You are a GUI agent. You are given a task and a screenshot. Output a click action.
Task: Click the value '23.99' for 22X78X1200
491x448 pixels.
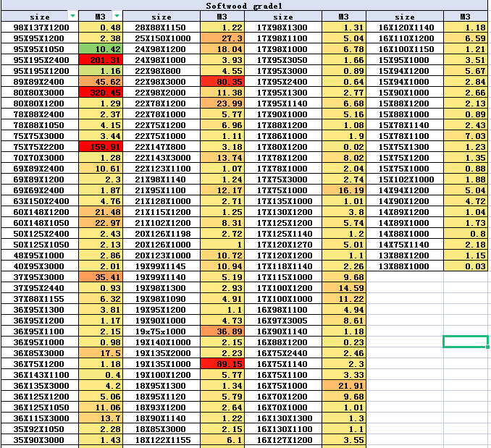tap(222, 103)
